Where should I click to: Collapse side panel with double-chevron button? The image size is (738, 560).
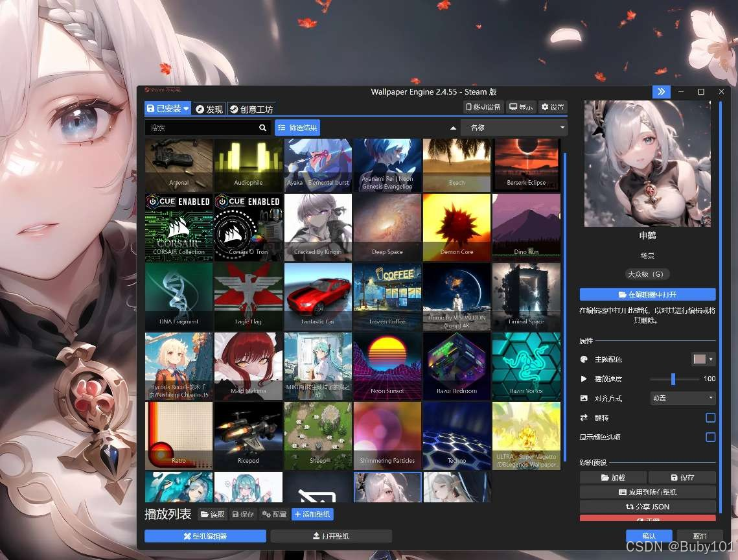661,91
